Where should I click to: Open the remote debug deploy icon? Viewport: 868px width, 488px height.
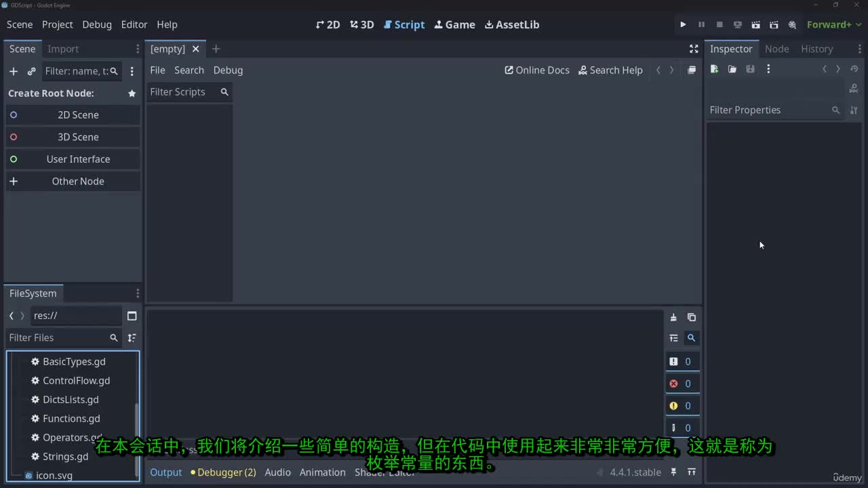738,24
